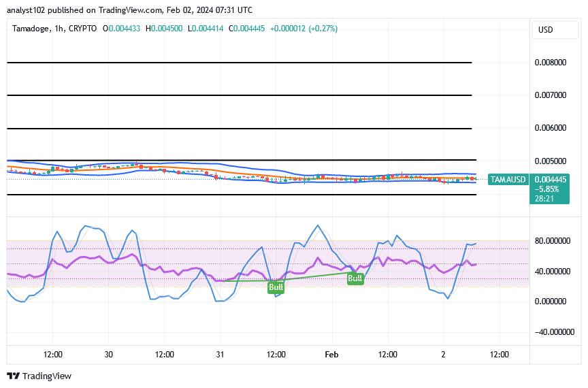Click the TAMAUSD price label tag
Image resolution: width=588 pixels, height=388 pixels.
(508, 180)
